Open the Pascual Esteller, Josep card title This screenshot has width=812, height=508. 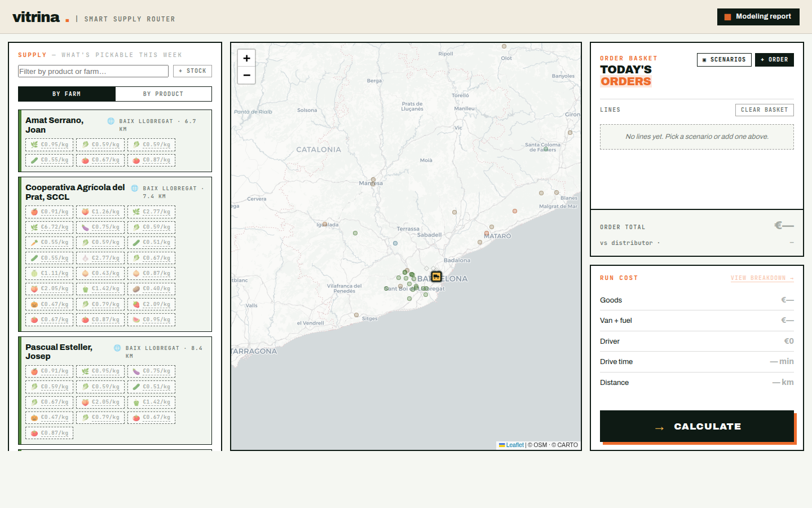pyautogui.click(x=59, y=352)
